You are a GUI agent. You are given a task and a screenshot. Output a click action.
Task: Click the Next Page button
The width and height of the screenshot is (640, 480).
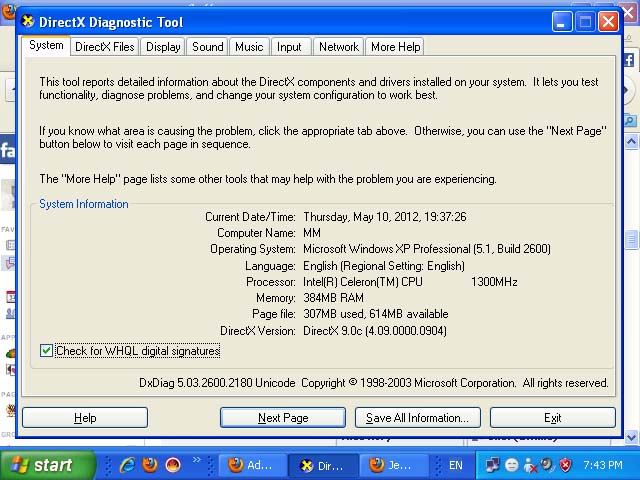click(x=283, y=418)
